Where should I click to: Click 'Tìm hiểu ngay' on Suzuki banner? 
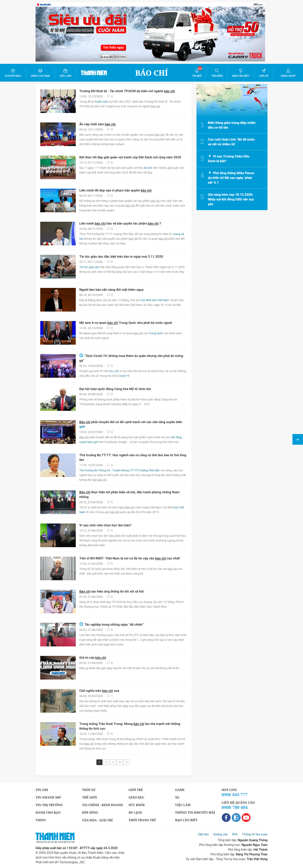[113, 47]
